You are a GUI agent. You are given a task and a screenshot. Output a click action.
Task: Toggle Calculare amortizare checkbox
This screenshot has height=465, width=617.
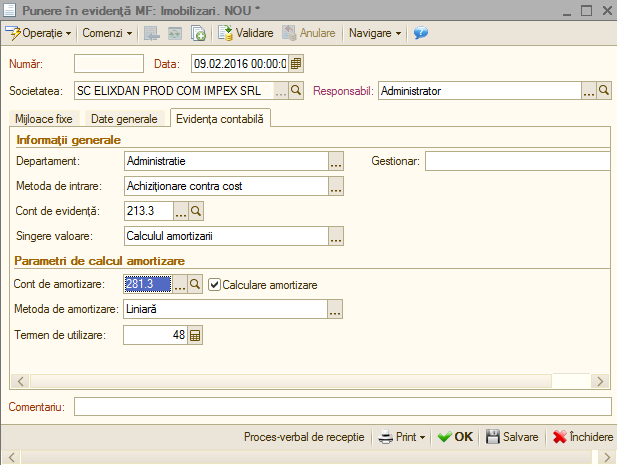click(214, 284)
